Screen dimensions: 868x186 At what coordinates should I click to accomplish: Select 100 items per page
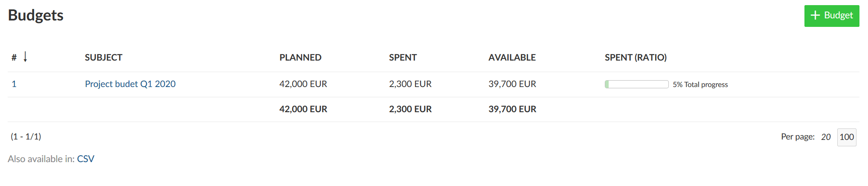click(847, 137)
